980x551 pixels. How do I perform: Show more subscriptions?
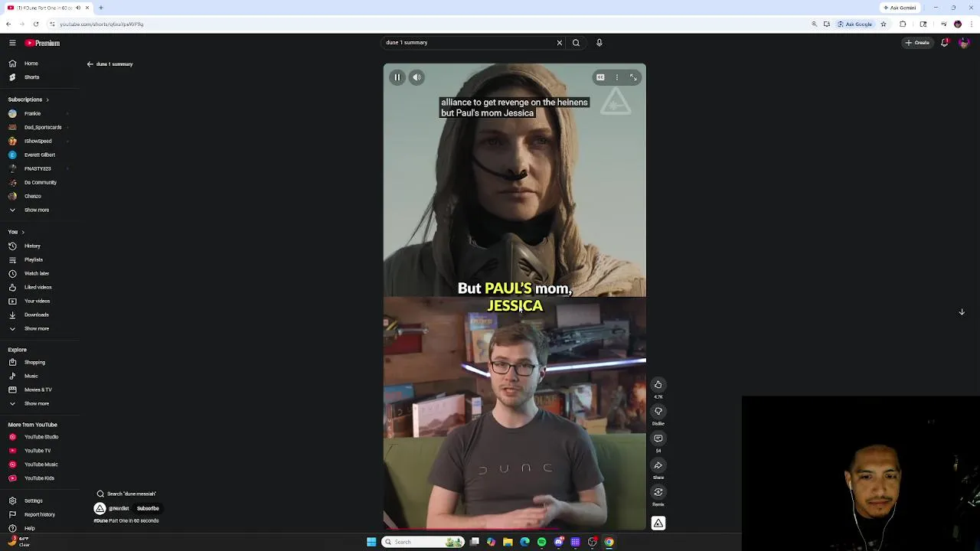(36, 210)
